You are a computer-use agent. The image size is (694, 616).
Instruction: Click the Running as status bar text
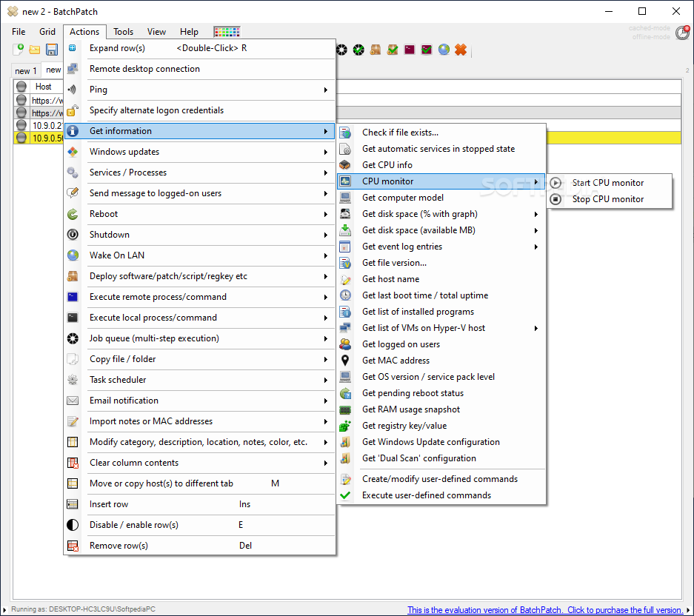point(83,609)
